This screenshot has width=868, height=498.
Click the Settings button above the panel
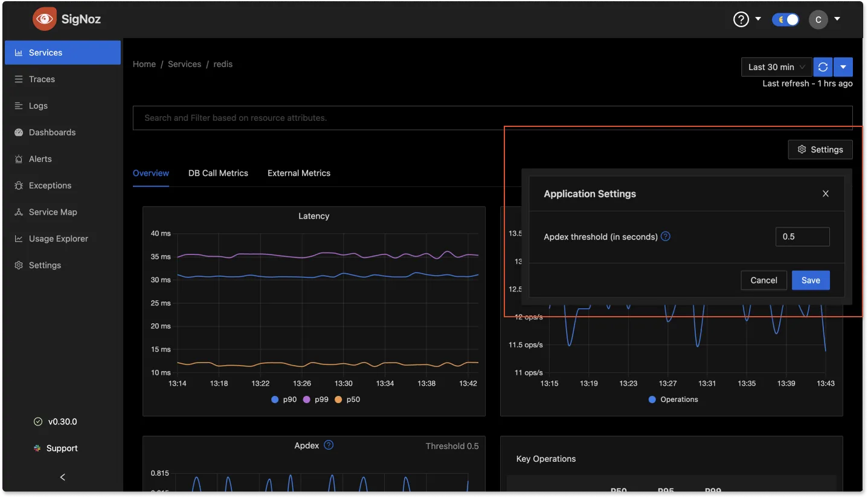point(820,149)
